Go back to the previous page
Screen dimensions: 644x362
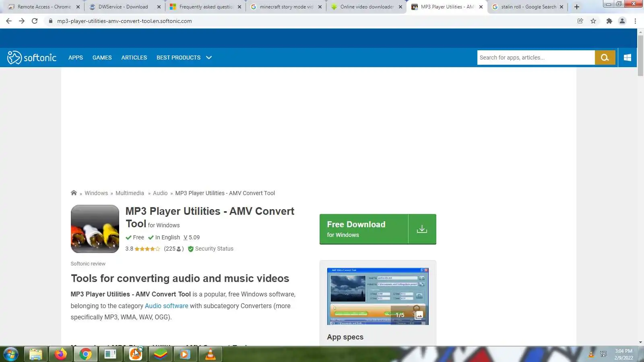pos(9,21)
